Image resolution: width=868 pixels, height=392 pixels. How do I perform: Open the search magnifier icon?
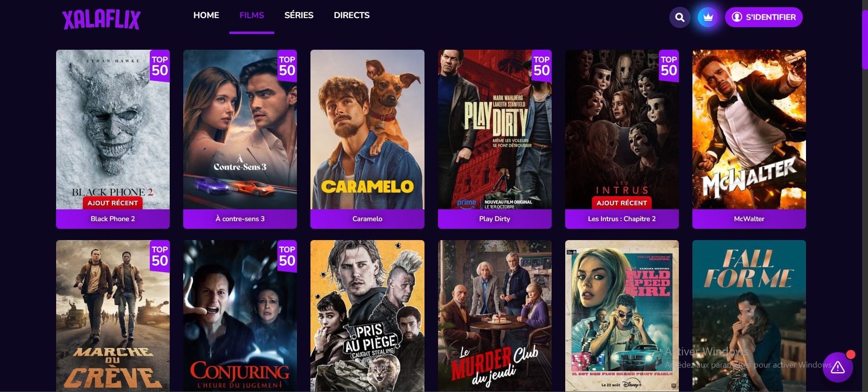(x=680, y=17)
